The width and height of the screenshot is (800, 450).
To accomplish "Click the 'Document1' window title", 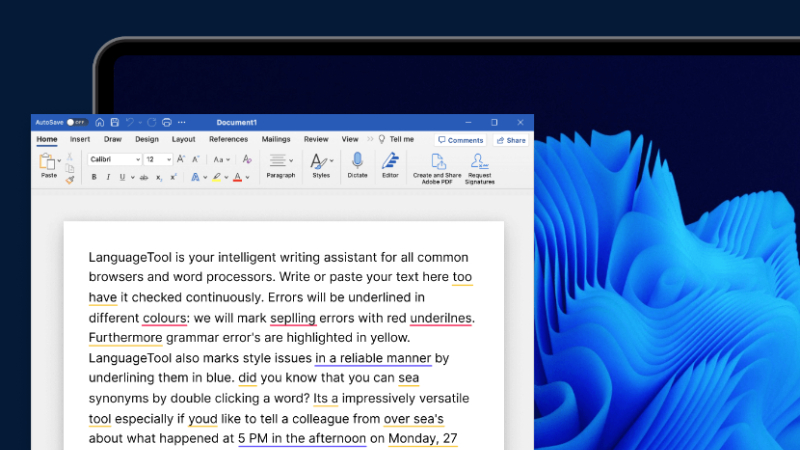I will tap(237, 122).
